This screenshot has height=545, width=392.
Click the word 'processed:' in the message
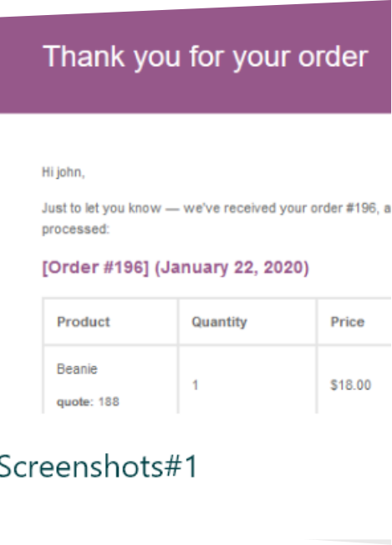[75, 229]
